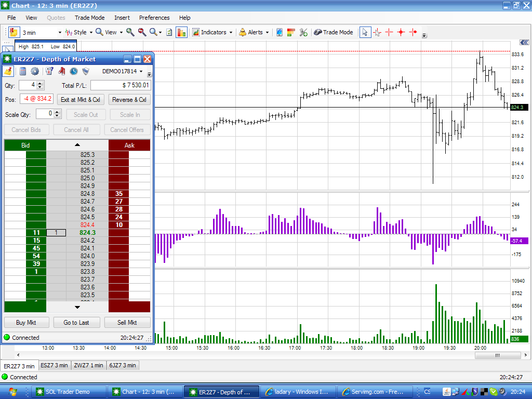Open chart toolbar overflow options arrow
The image size is (532, 399).
(424, 35)
